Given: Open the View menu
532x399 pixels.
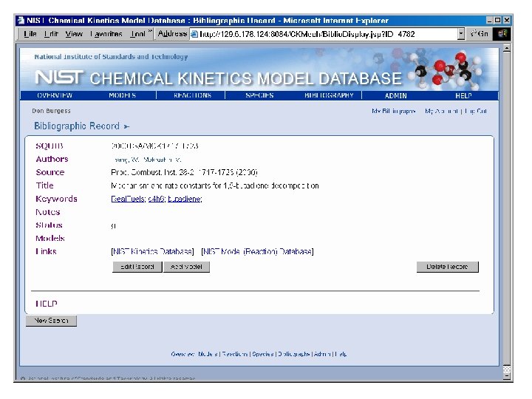Looking at the screenshot, I should coord(74,34).
